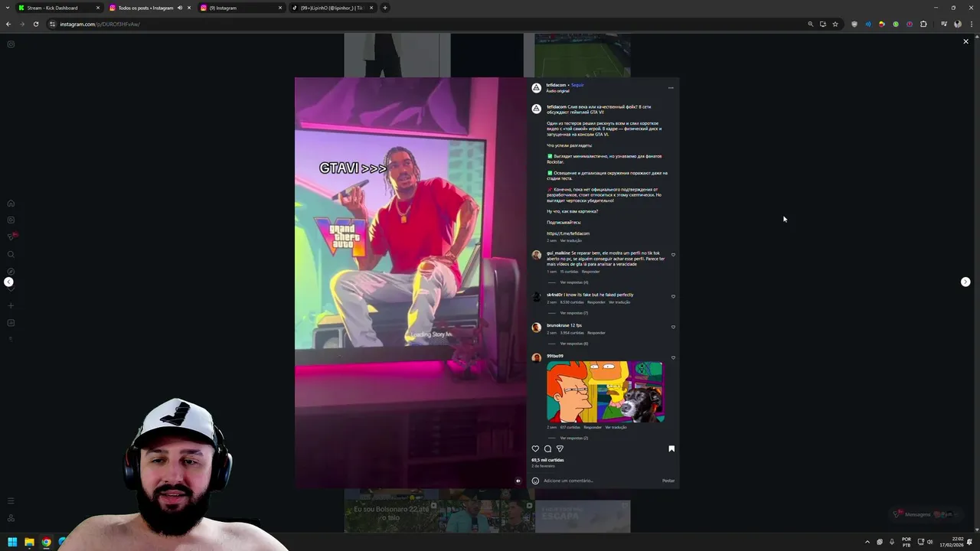Screen dimensions: 980x551
Task: Show hidden system tray icons
Action: tap(867, 542)
